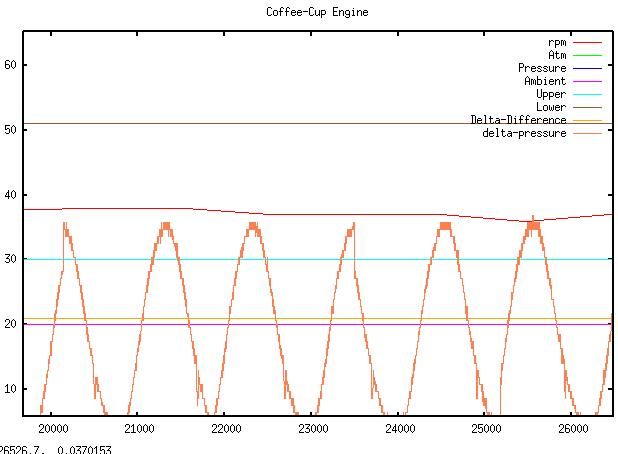Click the 26000 x-axis tick label
Image resolution: width=618 pixels, height=454 pixels.
572,428
